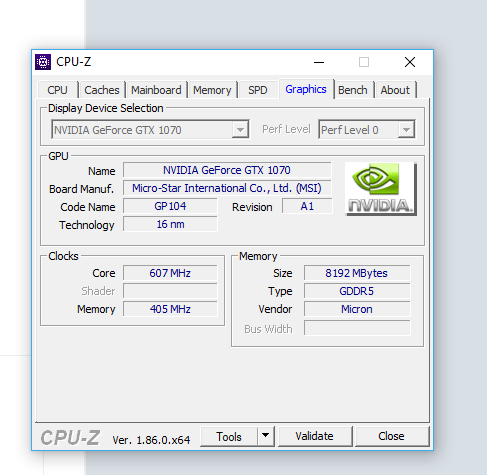Minimize the CPU-Z window
The height and width of the screenshot is (475, 487).
click(319, 62)
